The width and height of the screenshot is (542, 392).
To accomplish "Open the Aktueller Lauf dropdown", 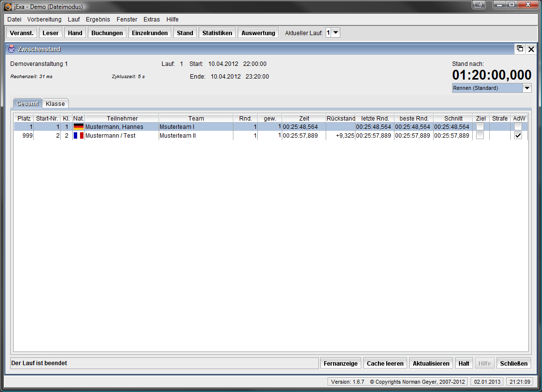I will point(335,33).
